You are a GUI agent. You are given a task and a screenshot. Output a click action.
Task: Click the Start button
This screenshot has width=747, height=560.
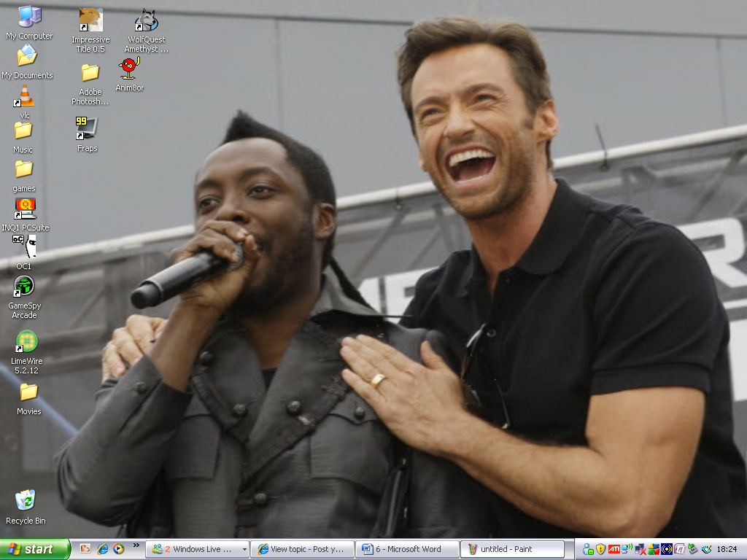coord(35,549)
